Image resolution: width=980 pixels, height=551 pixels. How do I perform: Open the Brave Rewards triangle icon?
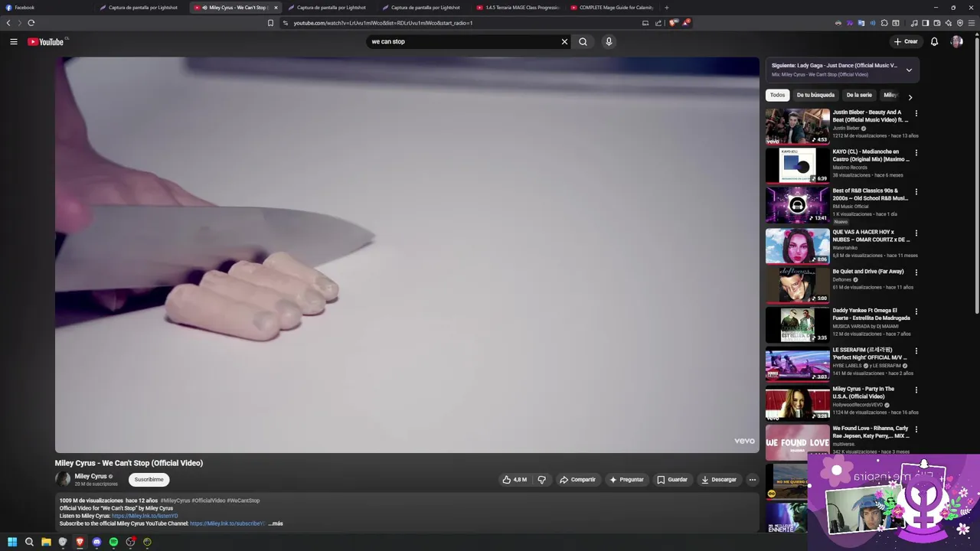[x=686, y=23]
